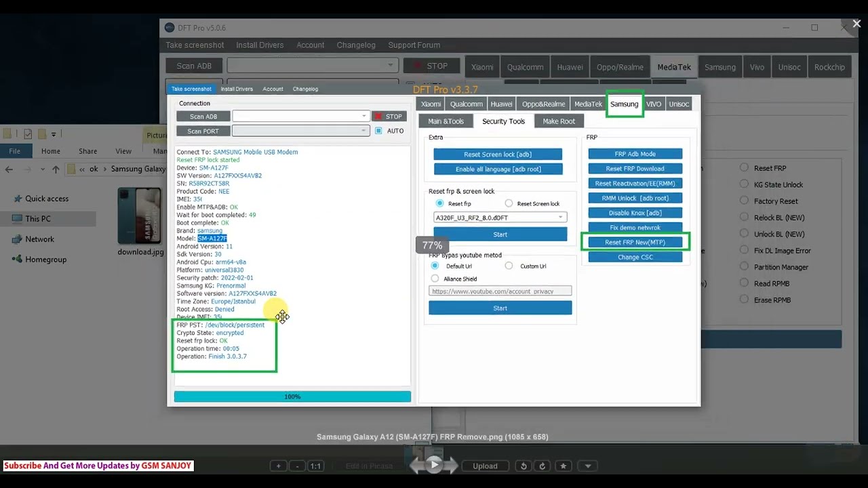Switch to MediaTek tab in DFT Pro v5.0.6

[x=674, y=67]
